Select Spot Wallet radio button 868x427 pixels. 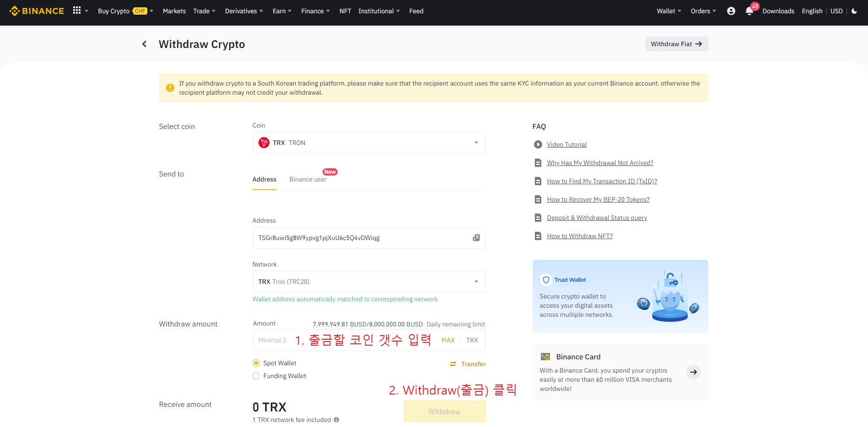256,363
